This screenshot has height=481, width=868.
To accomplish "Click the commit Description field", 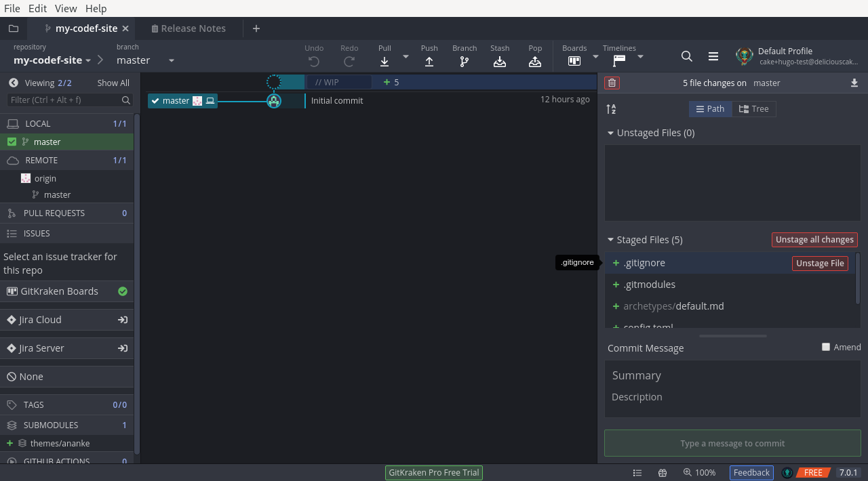I will (732, 397).
